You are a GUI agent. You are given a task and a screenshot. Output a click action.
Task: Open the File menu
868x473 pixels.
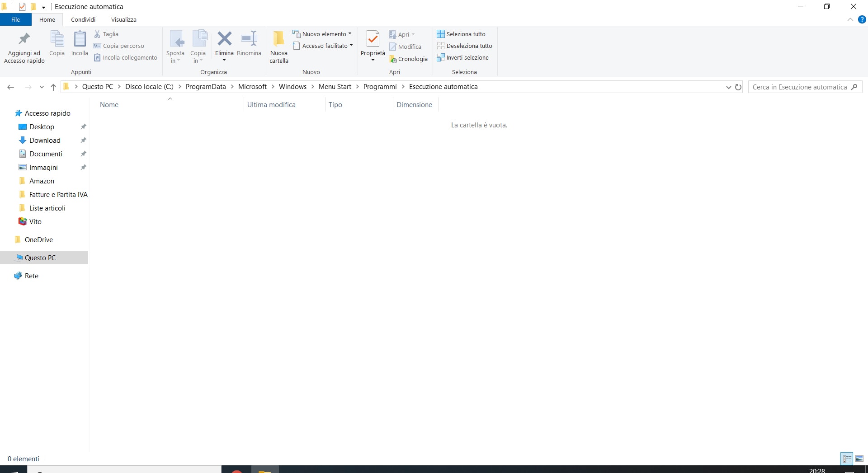tap(15, 19)
